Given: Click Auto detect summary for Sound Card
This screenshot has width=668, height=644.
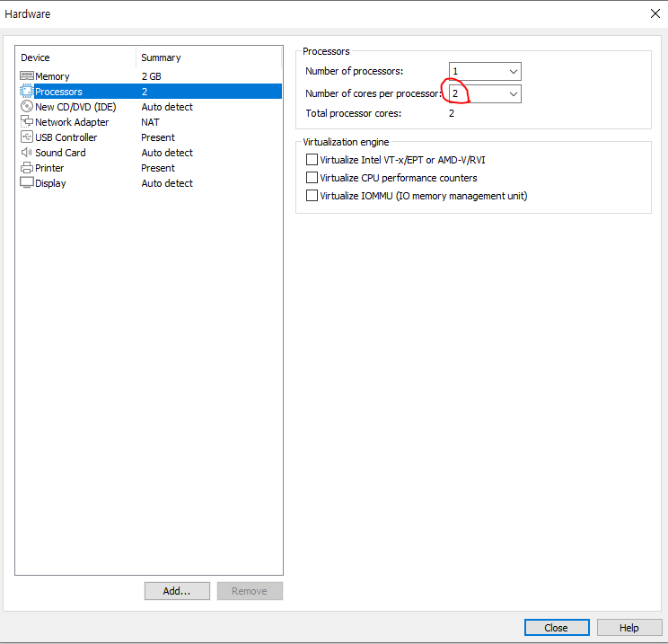Looking at the screenshot, I should coord(167,153).
